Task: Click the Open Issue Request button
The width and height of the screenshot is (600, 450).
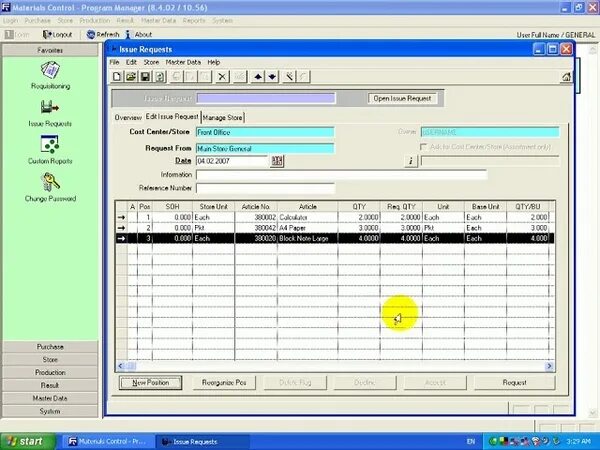Action: 402,98
